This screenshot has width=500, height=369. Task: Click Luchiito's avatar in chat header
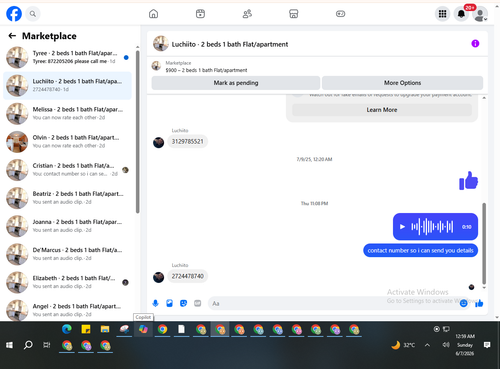161,44
